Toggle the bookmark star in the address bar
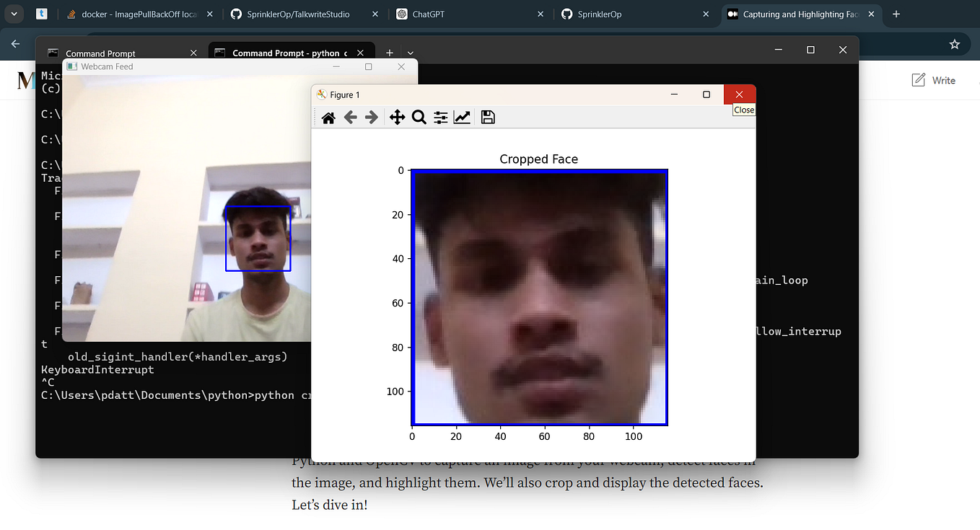 955,44
